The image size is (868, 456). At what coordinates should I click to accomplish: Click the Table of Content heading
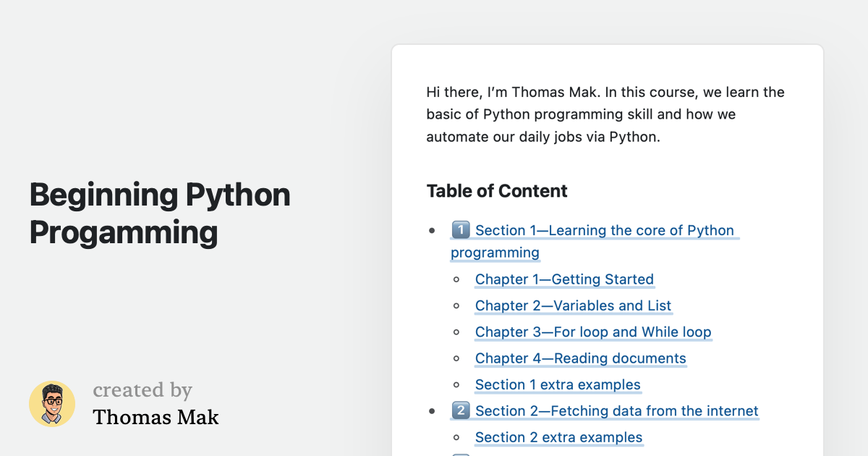(x=497, y=191)
